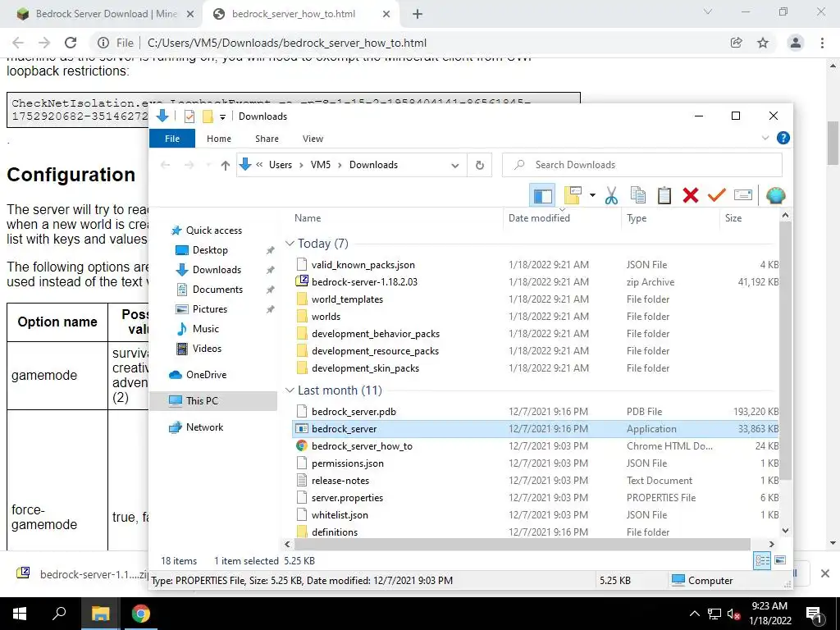Refresh the Downloads folder view

click(479, 166)
